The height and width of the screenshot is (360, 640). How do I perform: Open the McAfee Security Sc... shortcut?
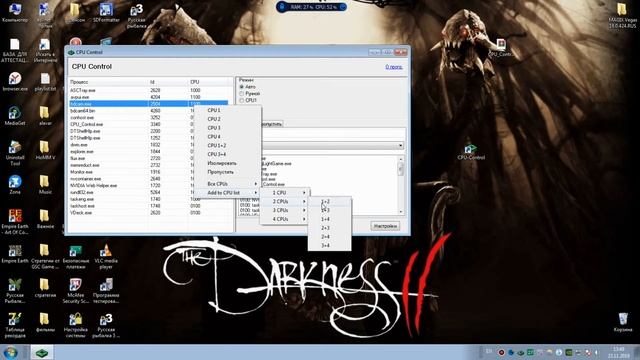[x=76, y=291]
